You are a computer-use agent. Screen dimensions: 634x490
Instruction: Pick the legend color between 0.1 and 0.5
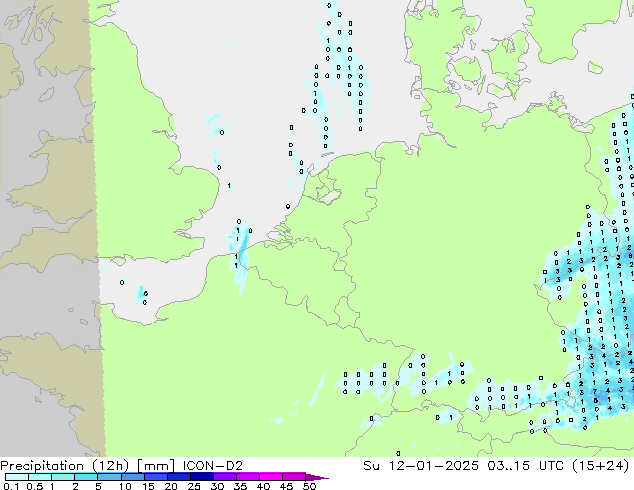click(17, 477)
